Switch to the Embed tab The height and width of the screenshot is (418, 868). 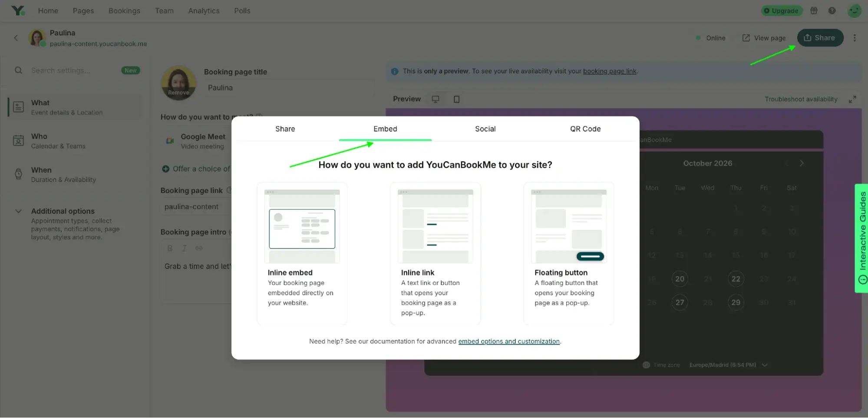tap(385, 129)
